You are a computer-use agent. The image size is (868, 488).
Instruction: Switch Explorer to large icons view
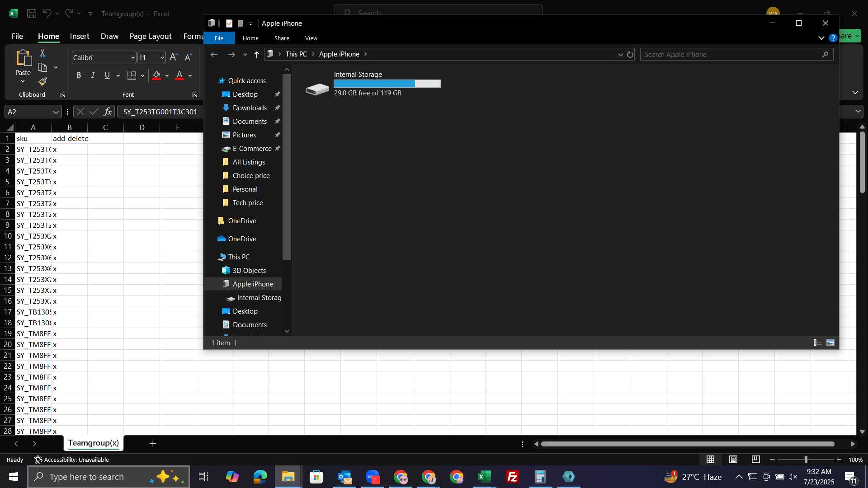[830, 343]
